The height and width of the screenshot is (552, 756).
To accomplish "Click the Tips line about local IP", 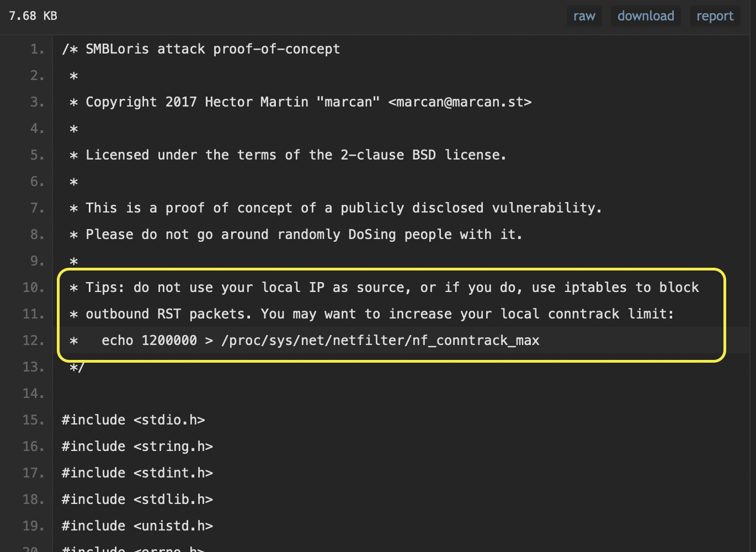I will (x=384, y=288).
